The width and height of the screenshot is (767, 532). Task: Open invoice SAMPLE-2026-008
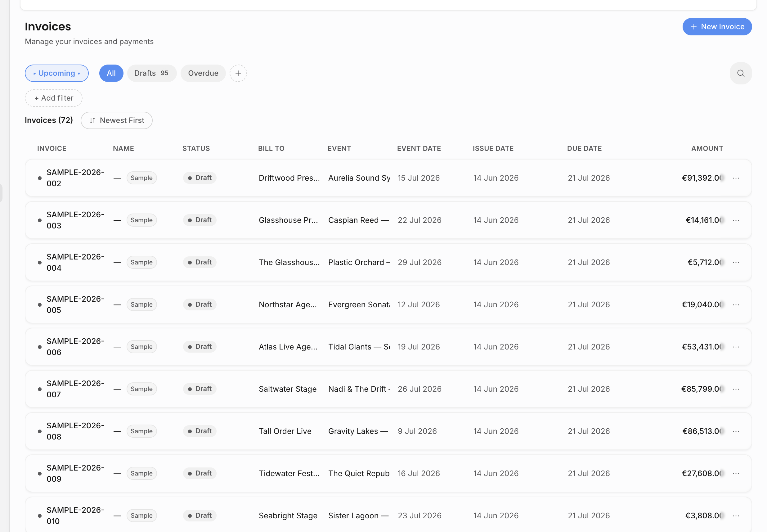75,431
